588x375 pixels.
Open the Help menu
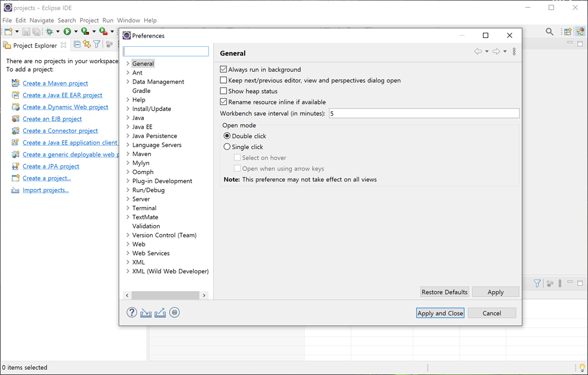pyautogui.click(x=150, y=20)
